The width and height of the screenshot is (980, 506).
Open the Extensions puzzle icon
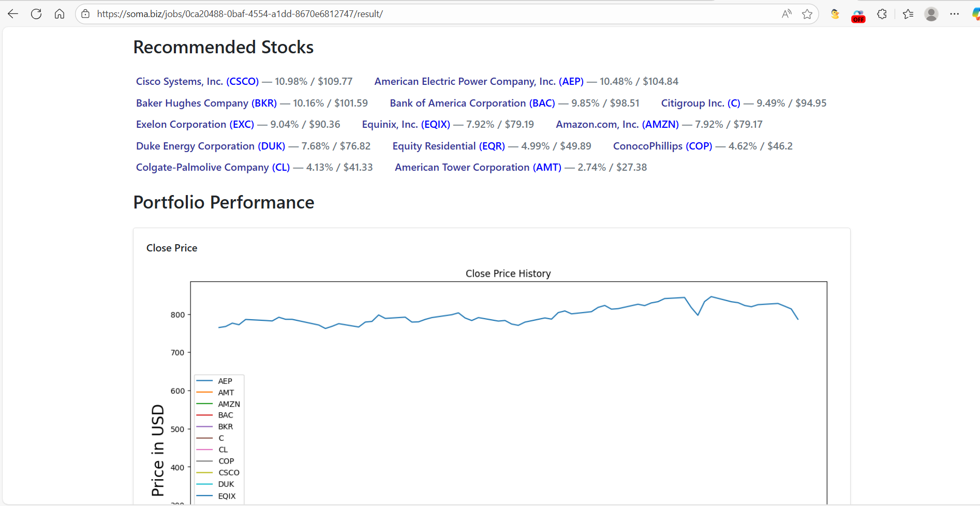[x=882, y=14]
